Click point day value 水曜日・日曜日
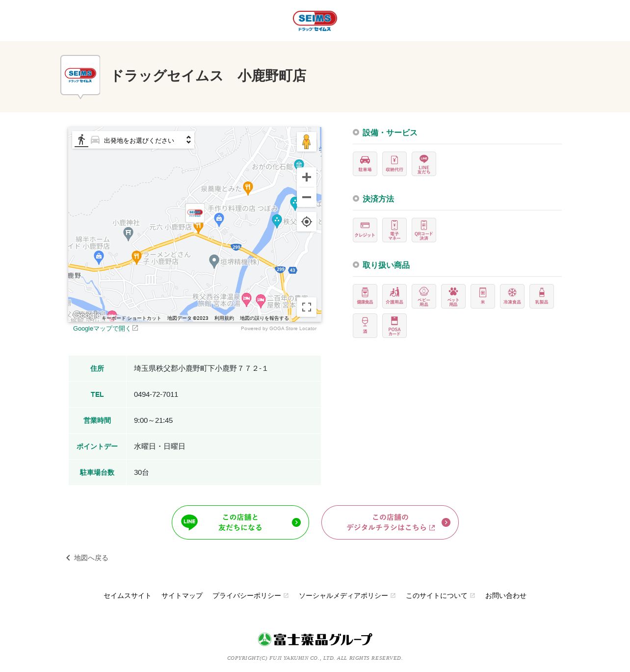630x672 pixels. tap(159, 446)
